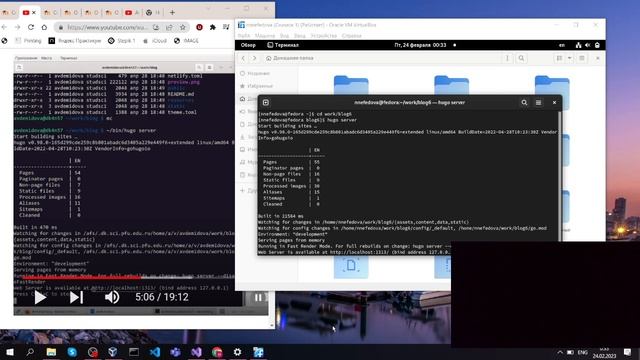Open the file manager three-dot menu
This screenshot has height=360, width=640.
point(507,58)
